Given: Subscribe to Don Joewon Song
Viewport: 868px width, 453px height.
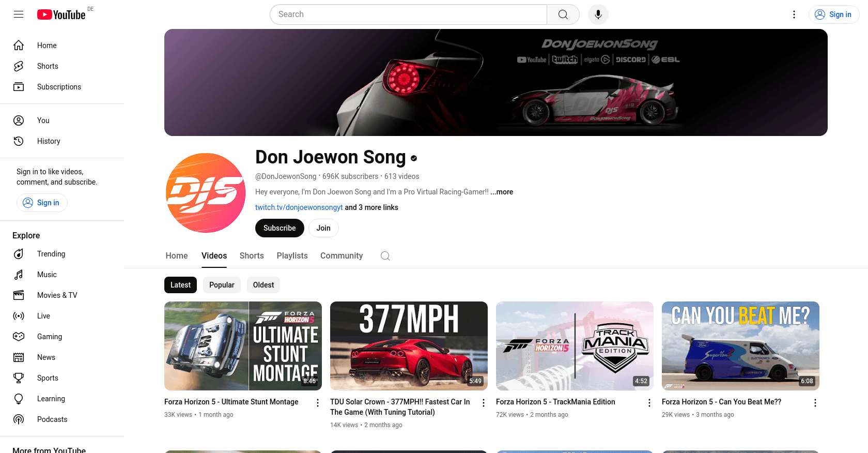Looking at the screenshot, I should pos(280,228).
